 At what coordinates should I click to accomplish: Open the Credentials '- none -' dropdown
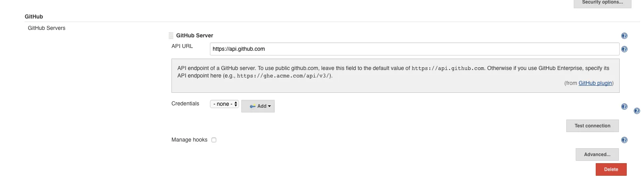coord(224,104)
